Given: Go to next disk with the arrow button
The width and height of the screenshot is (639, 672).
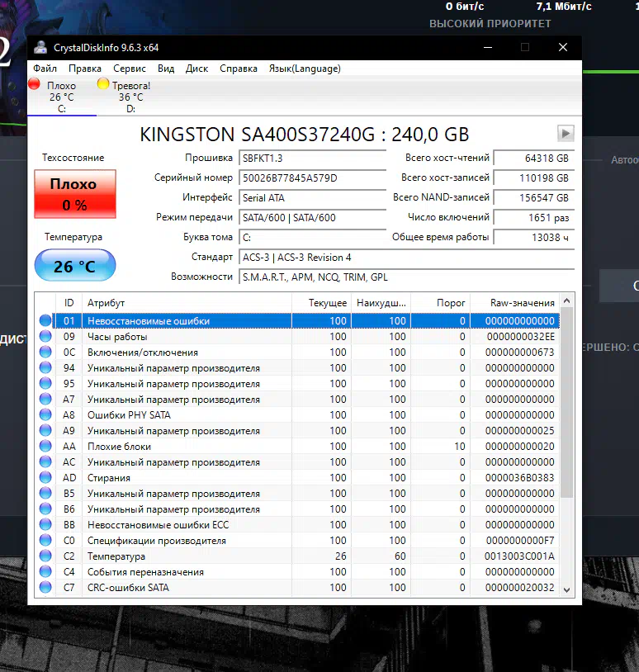Looking at the screenshot, I should click(566, 133).
